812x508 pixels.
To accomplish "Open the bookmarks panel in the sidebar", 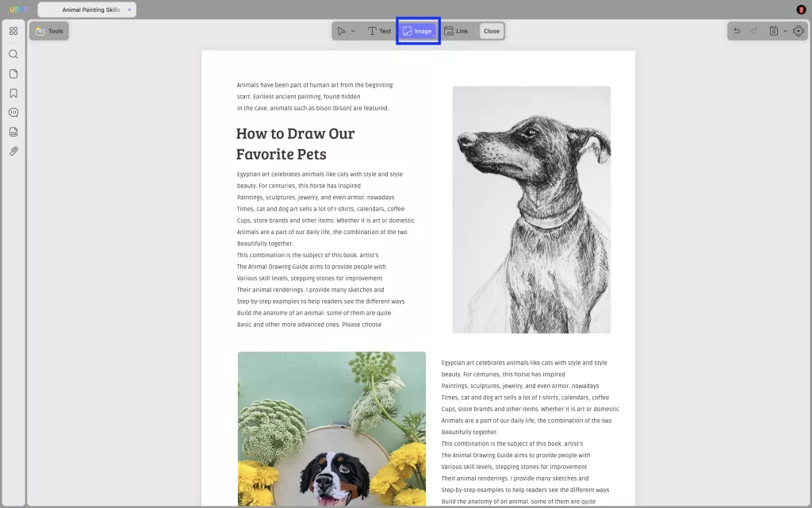I will click(13, 94).
